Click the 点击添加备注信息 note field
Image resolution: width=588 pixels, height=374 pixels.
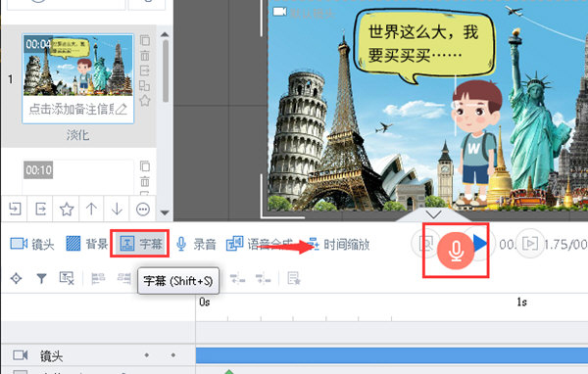pos(72,109)
